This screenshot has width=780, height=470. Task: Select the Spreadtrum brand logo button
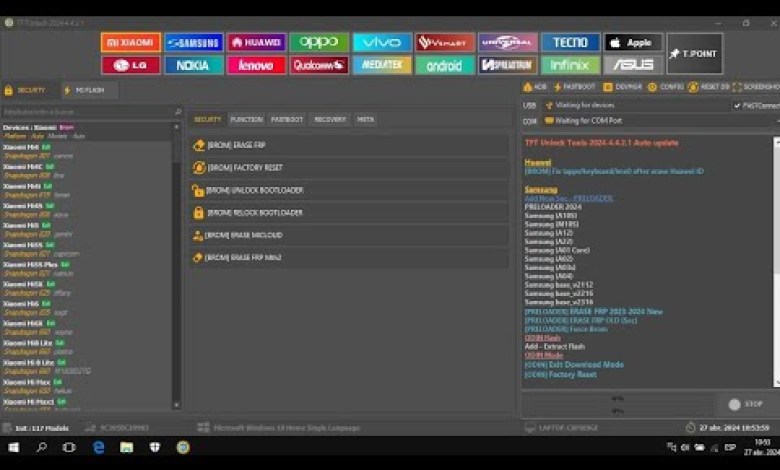(507, 65)
